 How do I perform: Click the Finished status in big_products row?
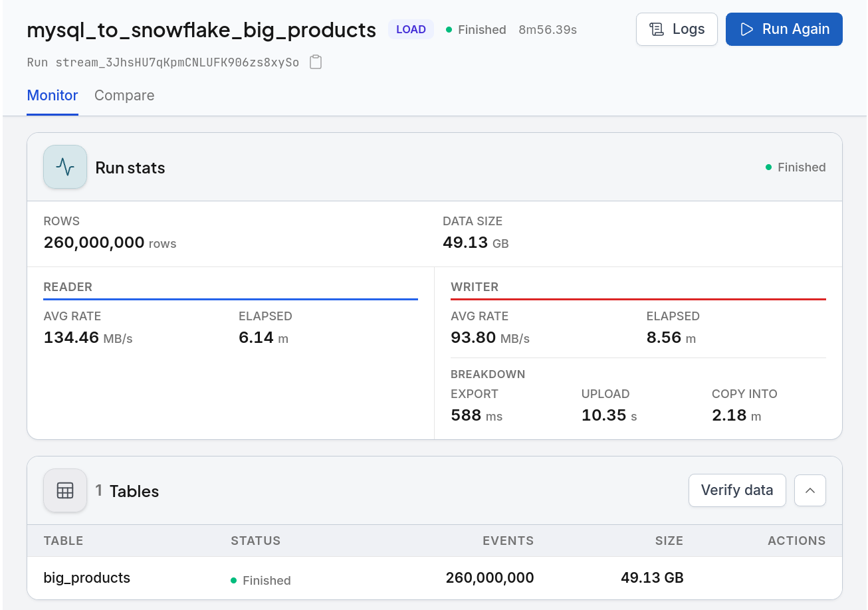point(261,580)
